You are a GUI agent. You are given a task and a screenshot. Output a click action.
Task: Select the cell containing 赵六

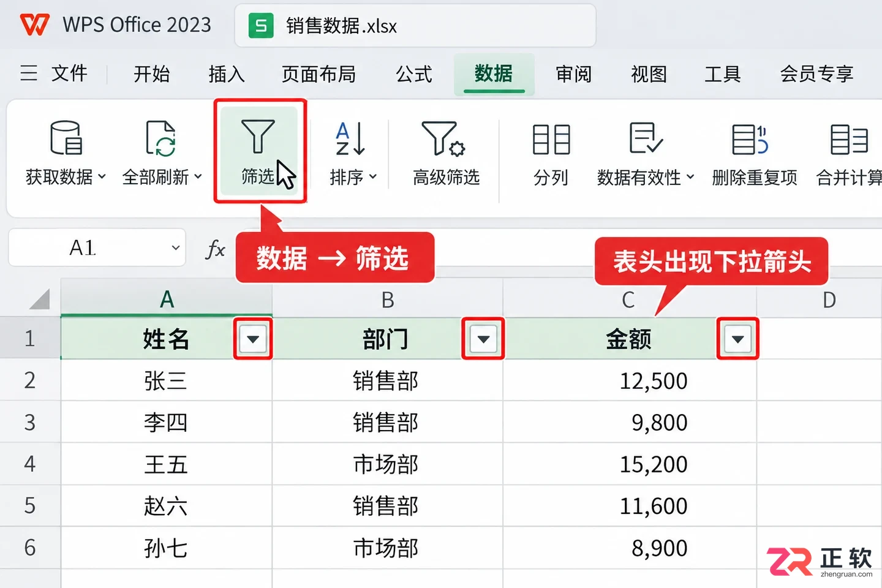pyautogui.click(x=167, y=505)
